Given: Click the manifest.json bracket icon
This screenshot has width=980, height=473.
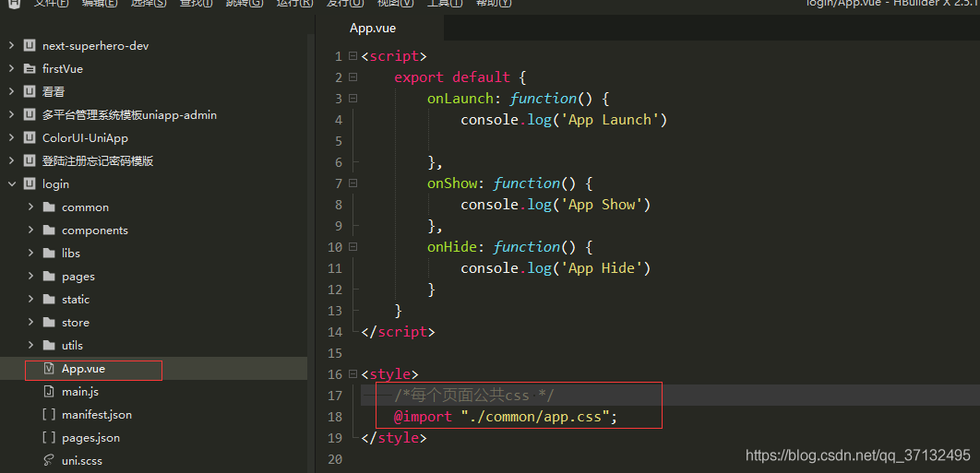Looking at the screenshot, I should click(x=49, y=414).
